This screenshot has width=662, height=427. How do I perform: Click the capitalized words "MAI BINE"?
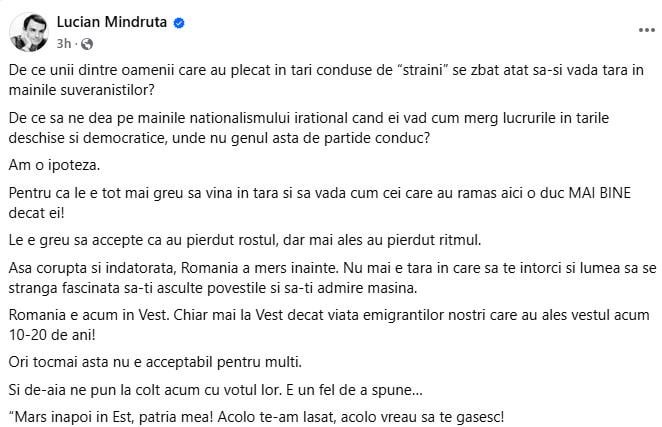tap(600, 193)
